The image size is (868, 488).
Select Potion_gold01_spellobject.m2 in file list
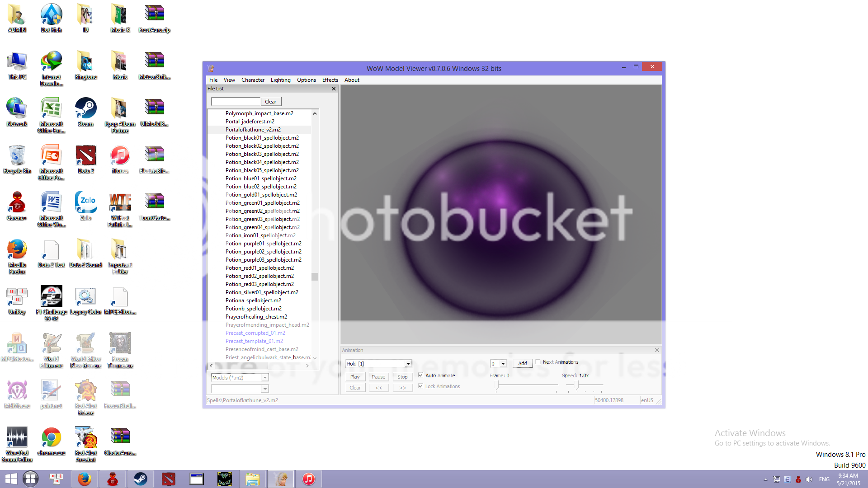point(261,195)
